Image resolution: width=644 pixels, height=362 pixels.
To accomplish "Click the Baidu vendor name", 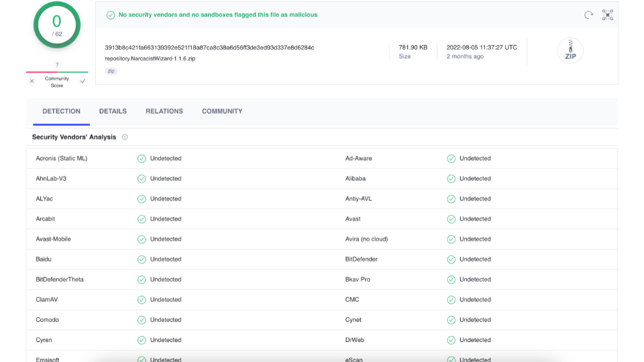I will [x=44, y=259].
